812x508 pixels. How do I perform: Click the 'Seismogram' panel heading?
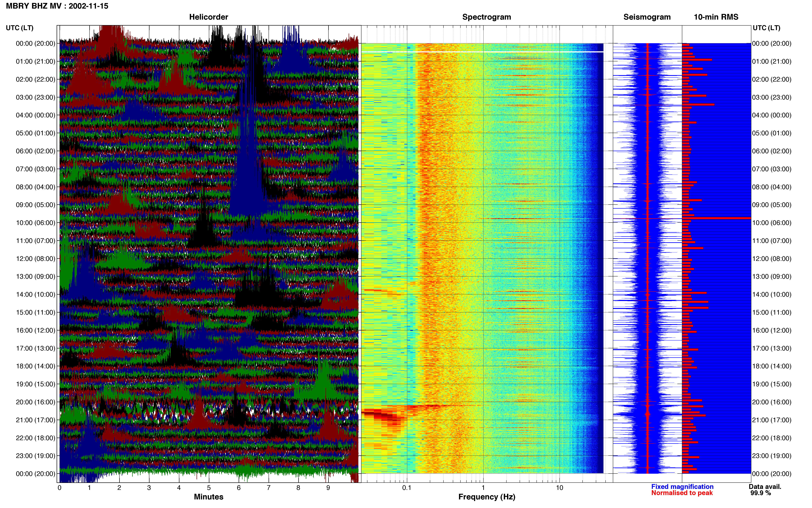click(647, 17)
